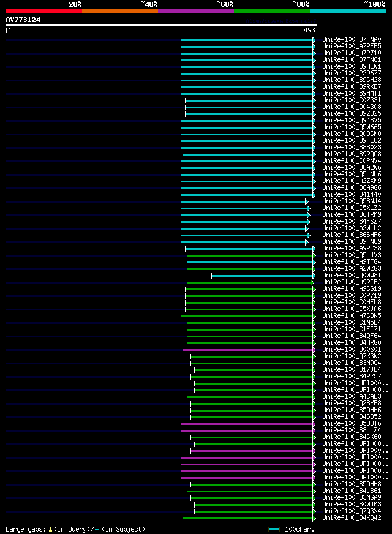Select the UniRef100_Q0WW81 label

coord(352,275)
